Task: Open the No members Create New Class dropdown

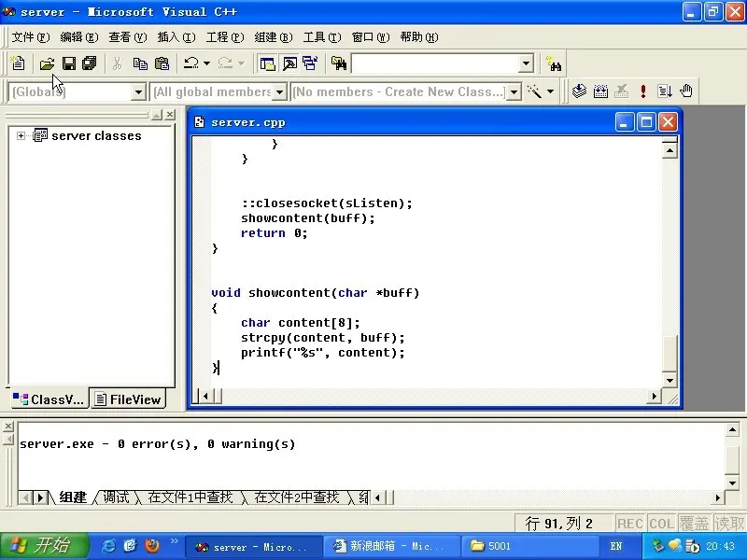Action: 514,91
